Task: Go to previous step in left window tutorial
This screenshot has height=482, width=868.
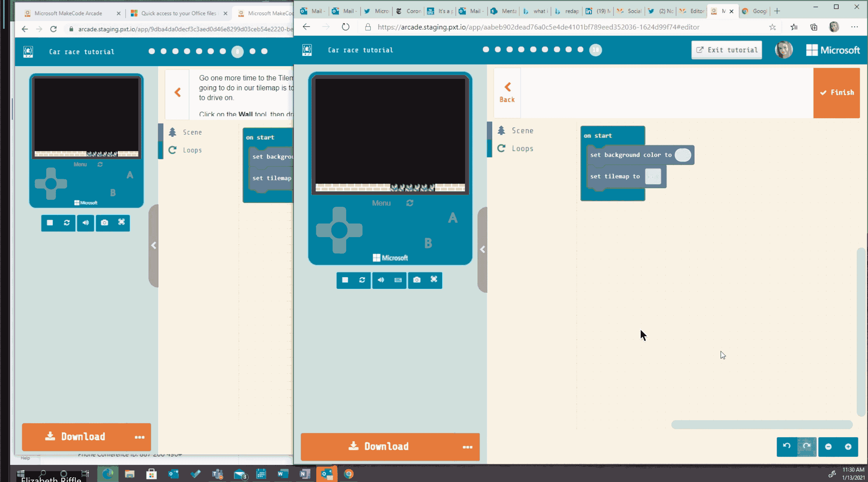Action: [x=178, y=93]
